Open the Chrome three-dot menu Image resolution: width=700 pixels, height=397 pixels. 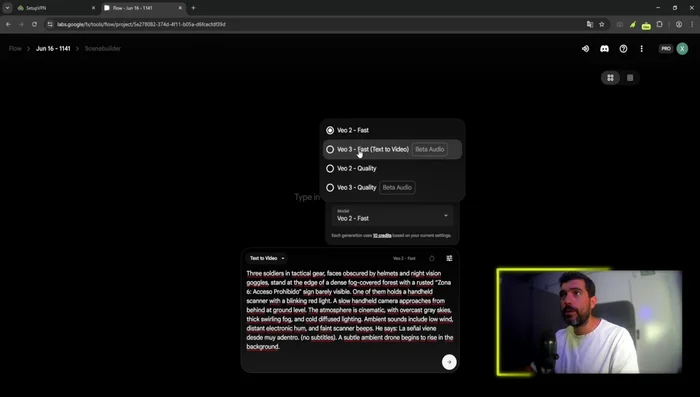[692, 24]
